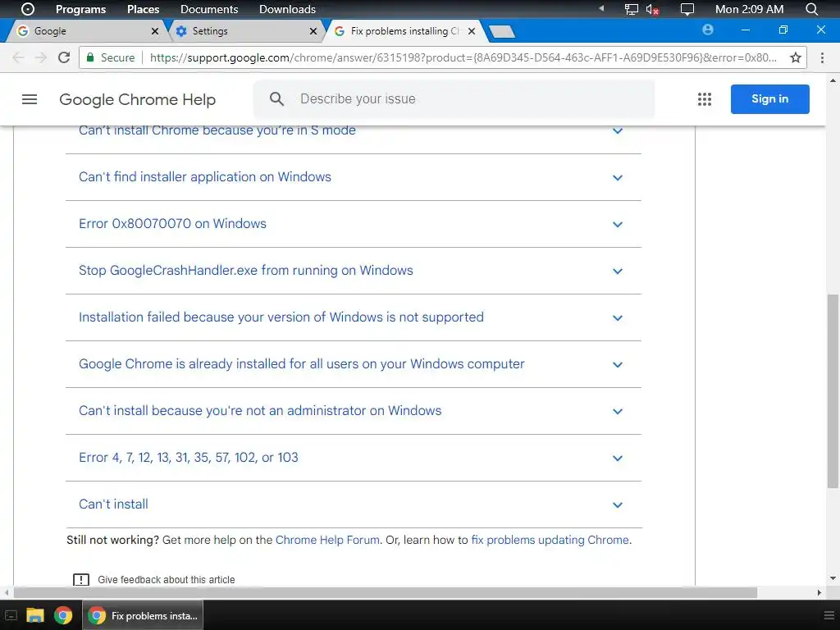Open Chrome's three-dot menu
The width and height of the screenshot is (840, 630).
click(x=822, y=57)
